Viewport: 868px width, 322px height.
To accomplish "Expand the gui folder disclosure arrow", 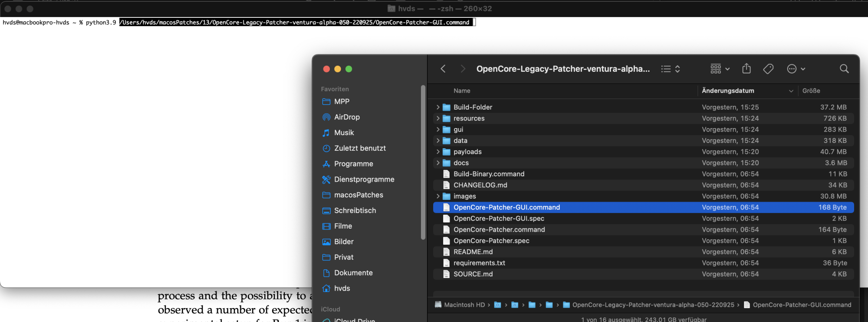I will point(438,129).
